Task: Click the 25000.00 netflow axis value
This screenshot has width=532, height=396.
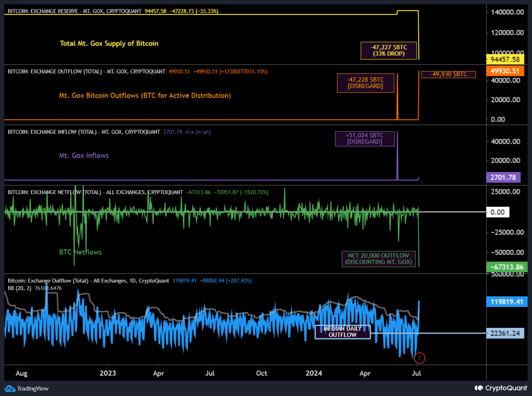Action: tap(505, 192)
